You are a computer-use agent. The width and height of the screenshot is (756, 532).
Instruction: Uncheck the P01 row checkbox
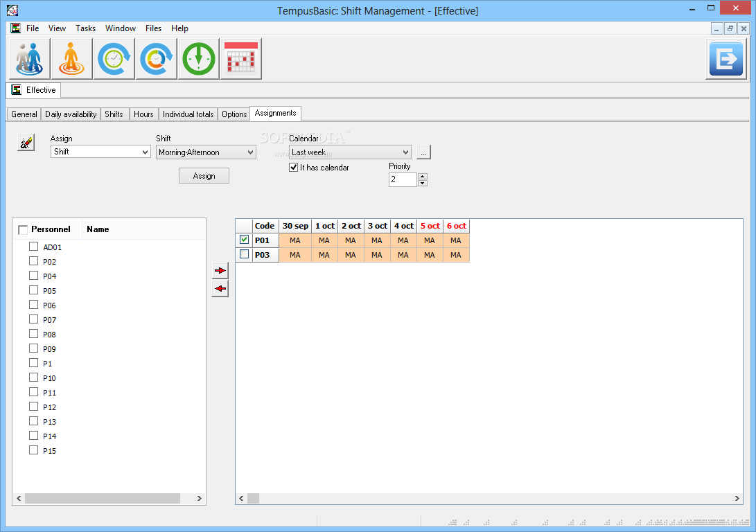244,240
